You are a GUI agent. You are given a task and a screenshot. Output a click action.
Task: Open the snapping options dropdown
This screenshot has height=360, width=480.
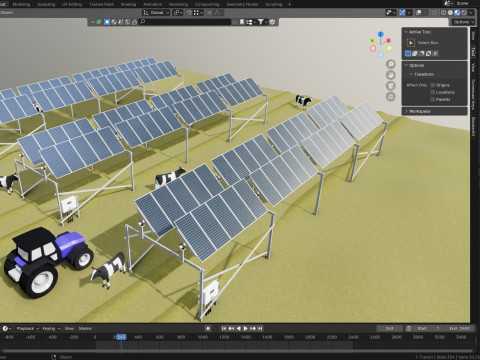pyautogui.click(x=198, y=13)
